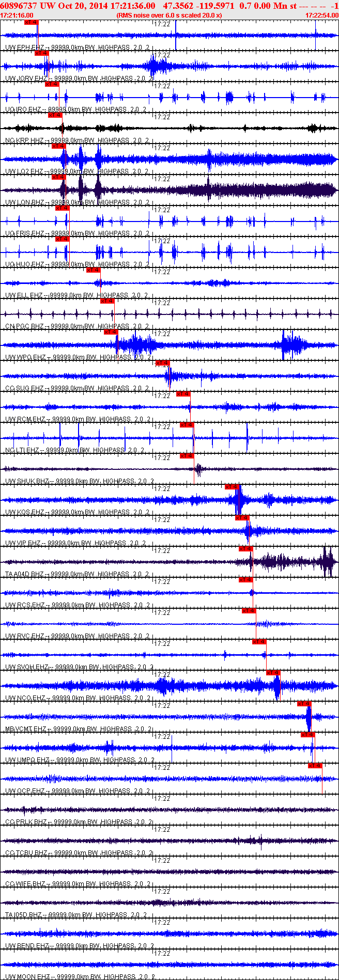Select the MB VCMT EHZ trace label
Viewport: 339px width, 980px height.
coord(79,729)
